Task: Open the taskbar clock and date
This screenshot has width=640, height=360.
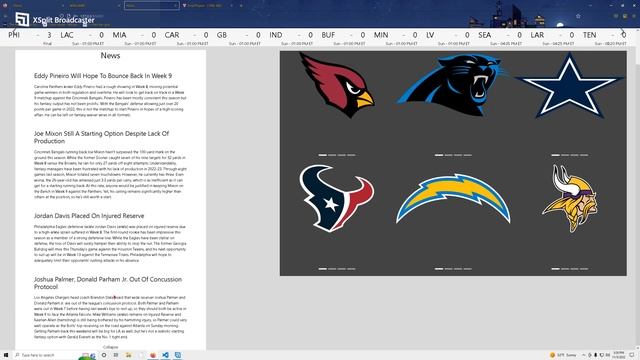Action: [x=619, y=355]
